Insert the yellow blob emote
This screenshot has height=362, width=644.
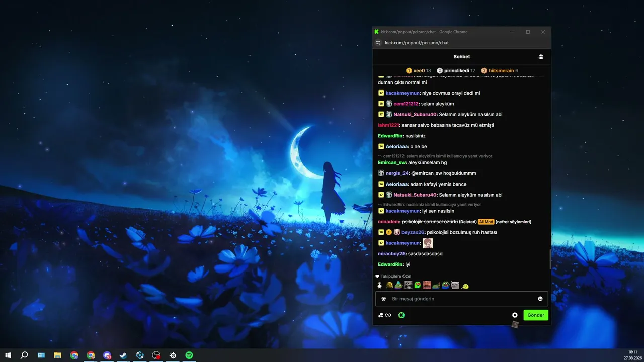(x=465, y=286)
